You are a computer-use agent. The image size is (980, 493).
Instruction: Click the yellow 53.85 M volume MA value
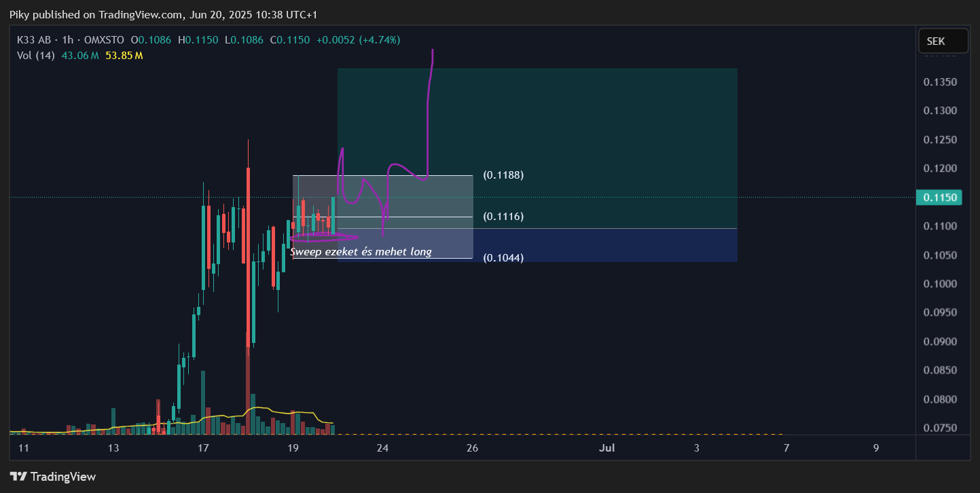pos(124,55)
